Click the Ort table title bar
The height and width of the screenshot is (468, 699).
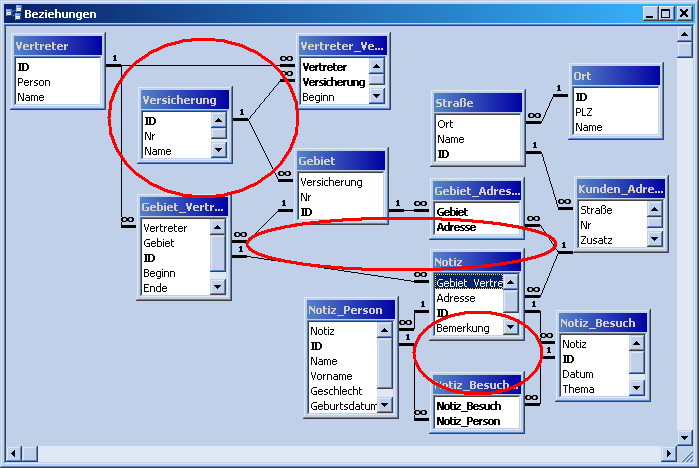(x=615, y=76)
